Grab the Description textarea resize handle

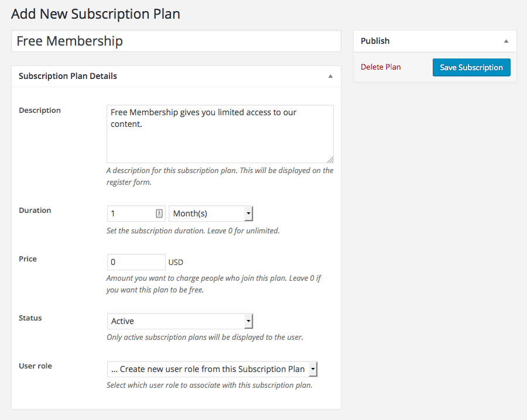point(330,159)
